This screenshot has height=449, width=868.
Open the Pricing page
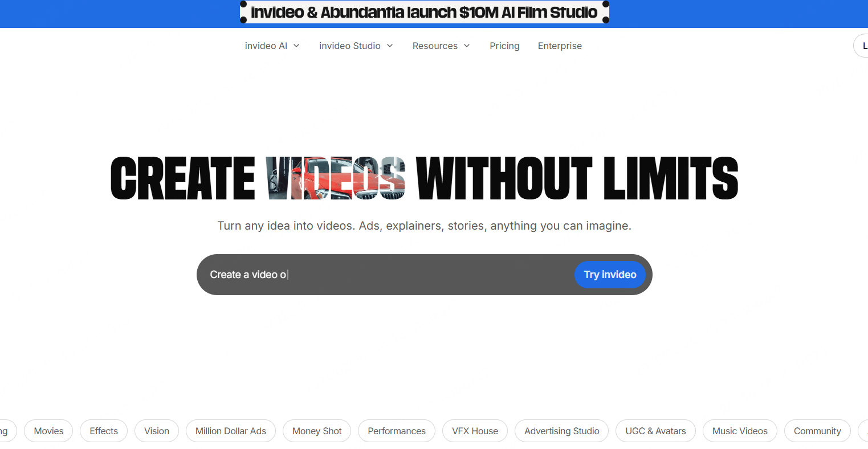pos(504,46)
